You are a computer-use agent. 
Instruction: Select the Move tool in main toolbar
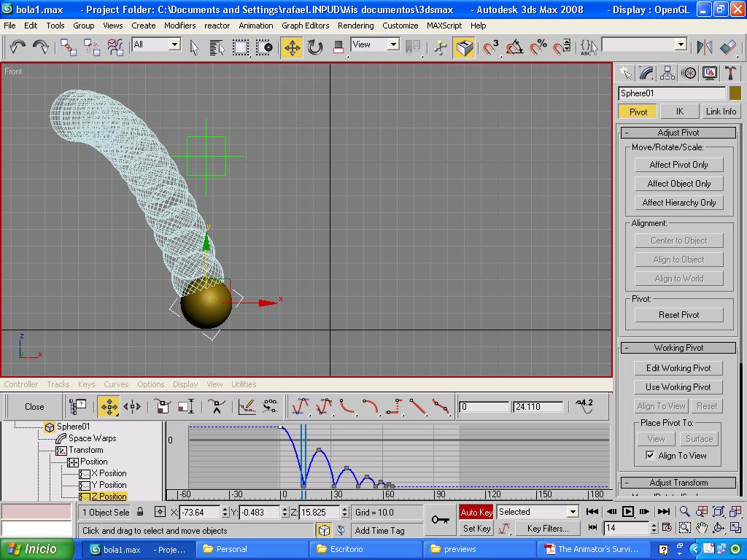pyautogui.click(x=292, y=48)
